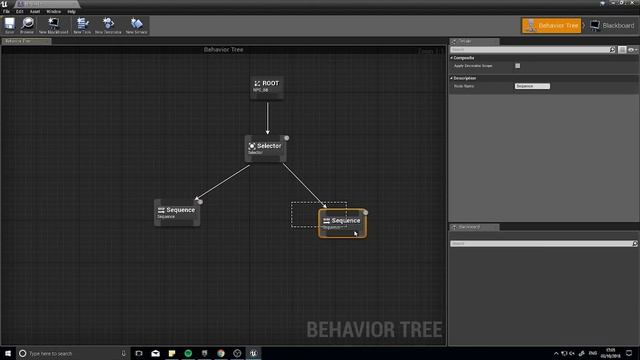
Task: Open the Edit menu
Action: 20,11
